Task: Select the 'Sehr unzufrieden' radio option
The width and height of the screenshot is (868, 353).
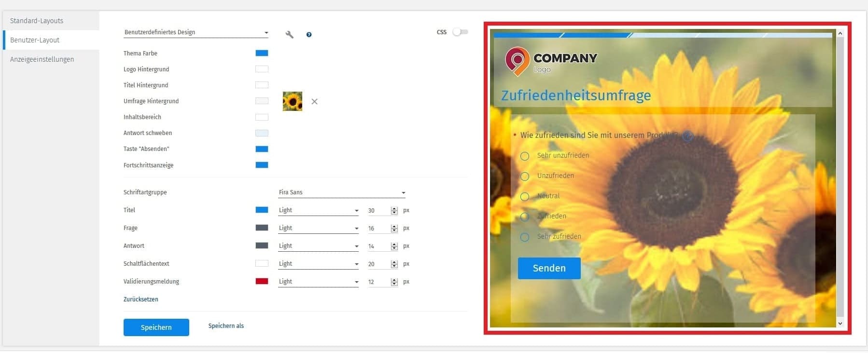Action: (x=525, y=156)
